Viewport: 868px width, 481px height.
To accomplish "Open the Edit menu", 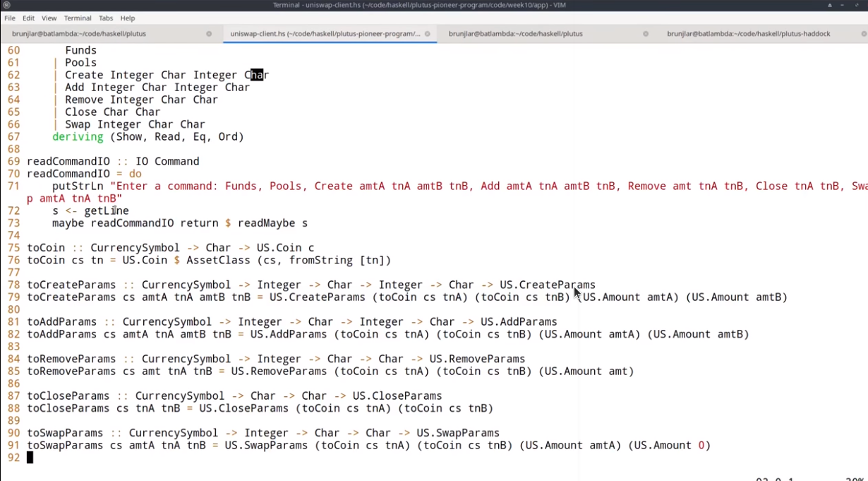I will [x=28, y=18].
